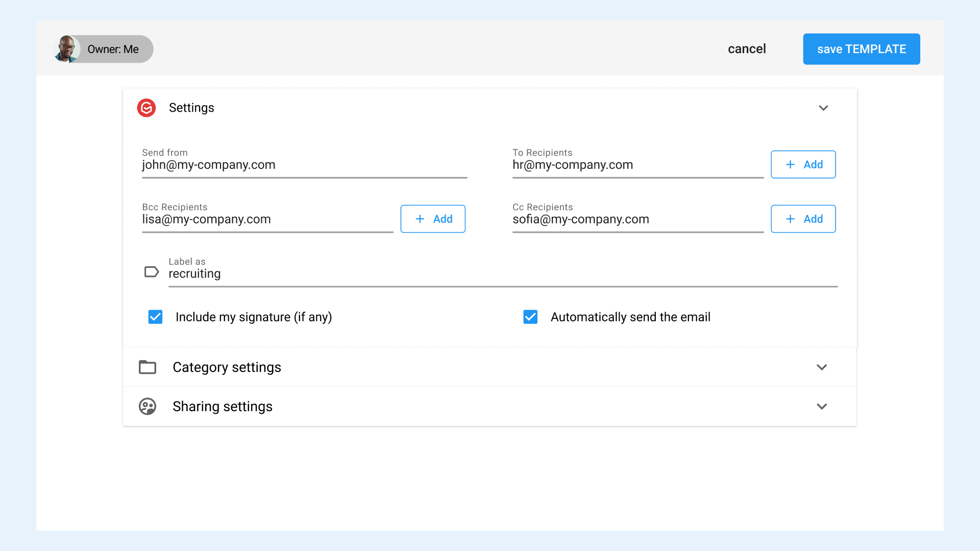Click the label tag icon

click(152, 272)
